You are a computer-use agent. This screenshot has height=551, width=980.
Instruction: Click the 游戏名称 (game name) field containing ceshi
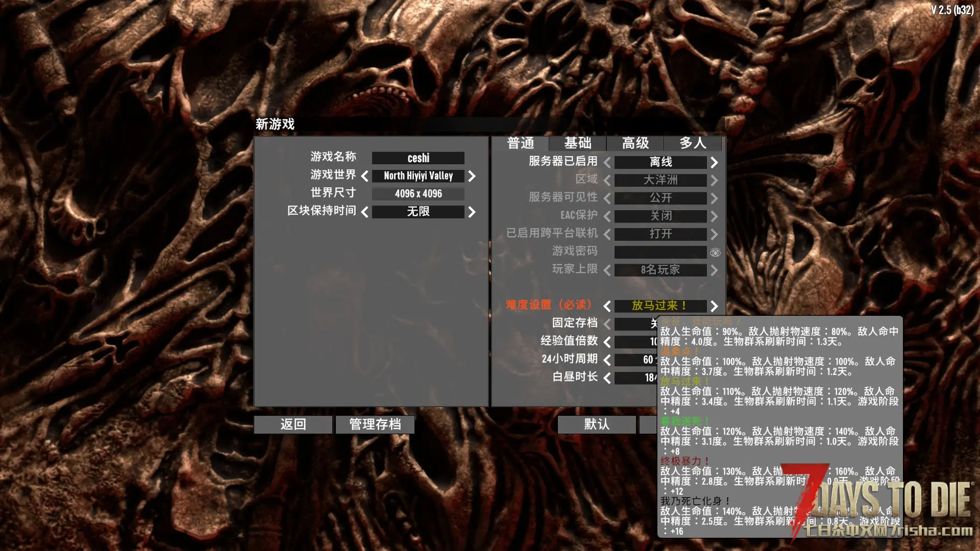pos(418,158)
